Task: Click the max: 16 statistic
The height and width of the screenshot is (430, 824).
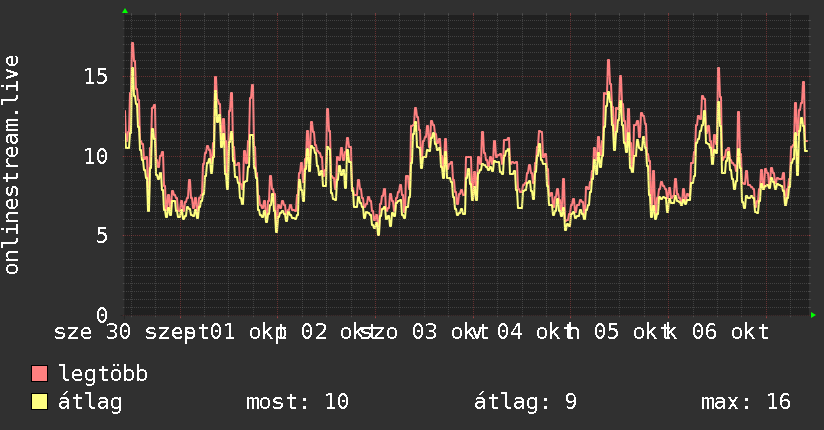Action: 746,402
